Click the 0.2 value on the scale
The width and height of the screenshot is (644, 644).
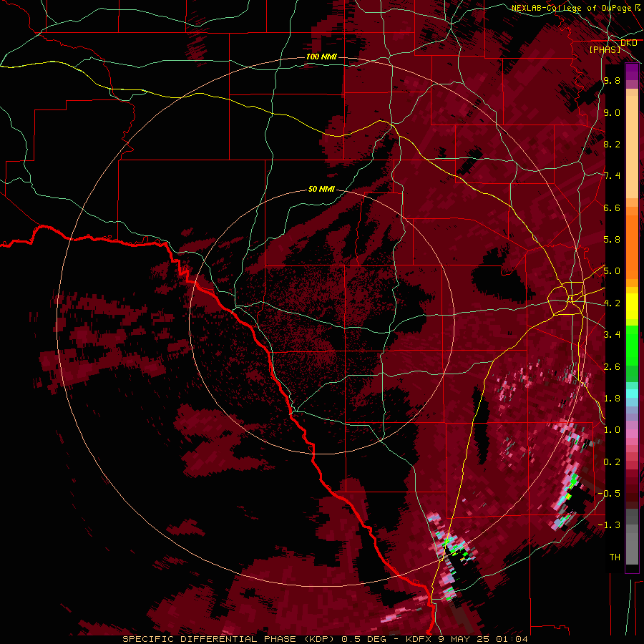(612, 462)
